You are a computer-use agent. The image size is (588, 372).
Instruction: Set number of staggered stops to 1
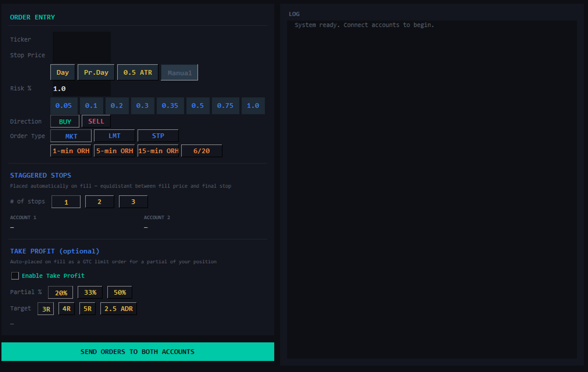click(66, 202)
